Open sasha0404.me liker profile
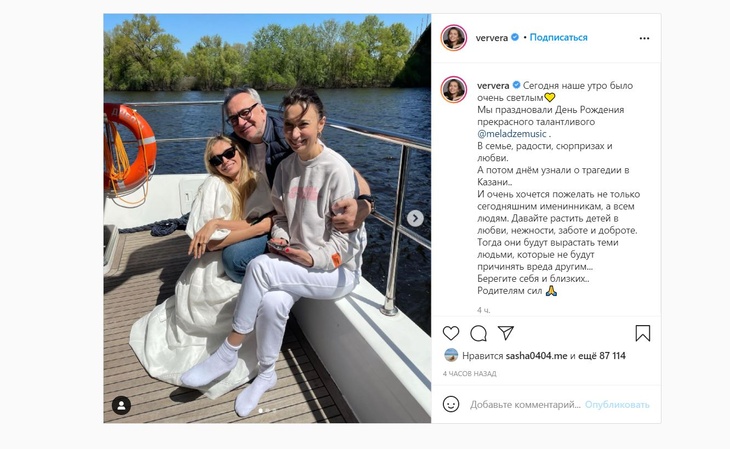 pos(536,356)
